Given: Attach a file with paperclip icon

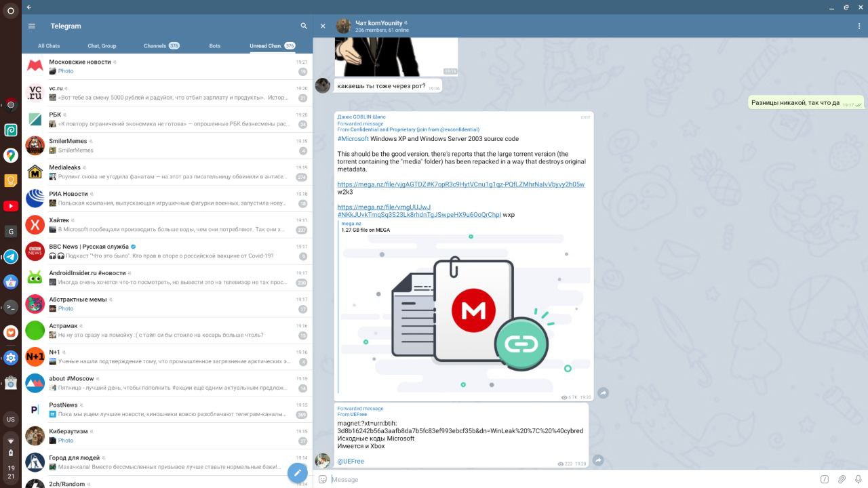Looking at the screenshot, I should (842, 479).
